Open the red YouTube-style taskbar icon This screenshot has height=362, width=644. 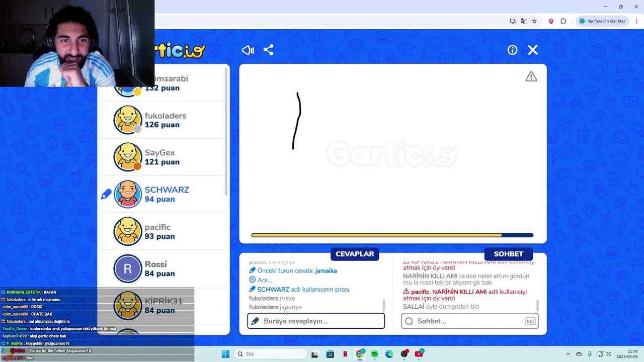(x=419, y=354)
